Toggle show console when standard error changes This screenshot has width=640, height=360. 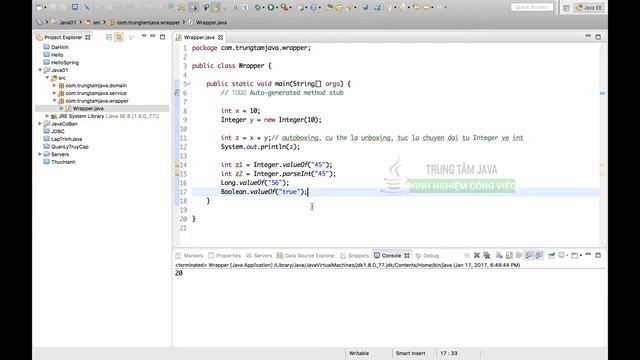[539, 256]
